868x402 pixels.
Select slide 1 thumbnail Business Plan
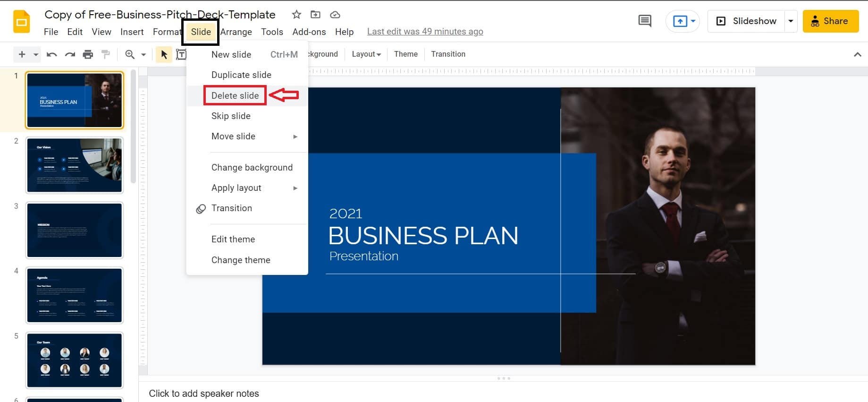tap(75, 100)
